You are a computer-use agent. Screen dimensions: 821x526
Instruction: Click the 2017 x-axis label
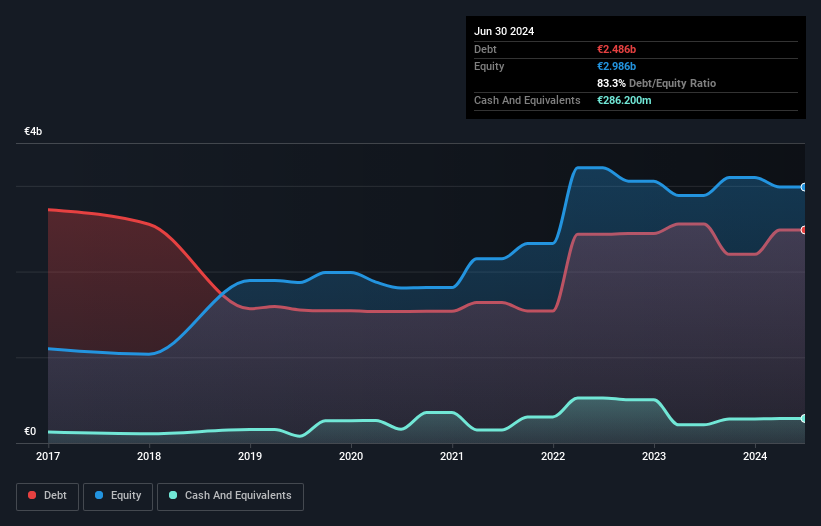(48, 456)
